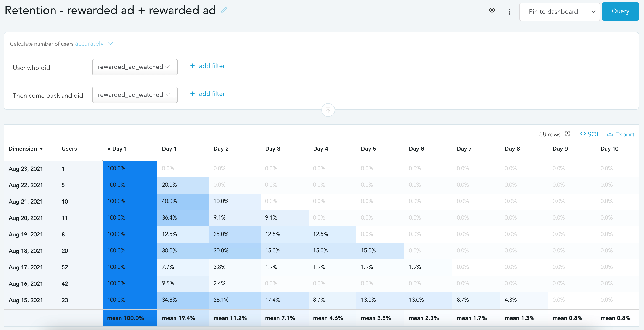Image resolution: width=644 pixels, height=330 pixels.
Task: Click plus add filter for User who did
Action: pyautogui.click(x=207, y=66)
